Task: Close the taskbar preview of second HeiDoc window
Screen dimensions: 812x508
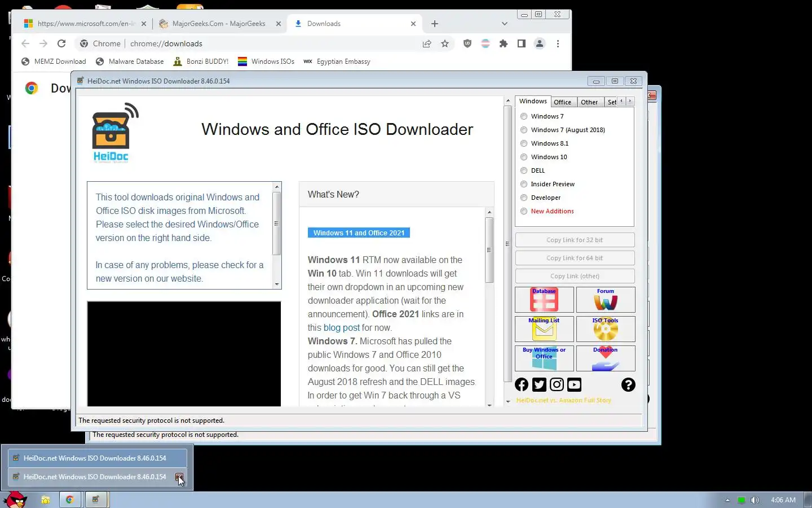Action: [x=179, y=477]
